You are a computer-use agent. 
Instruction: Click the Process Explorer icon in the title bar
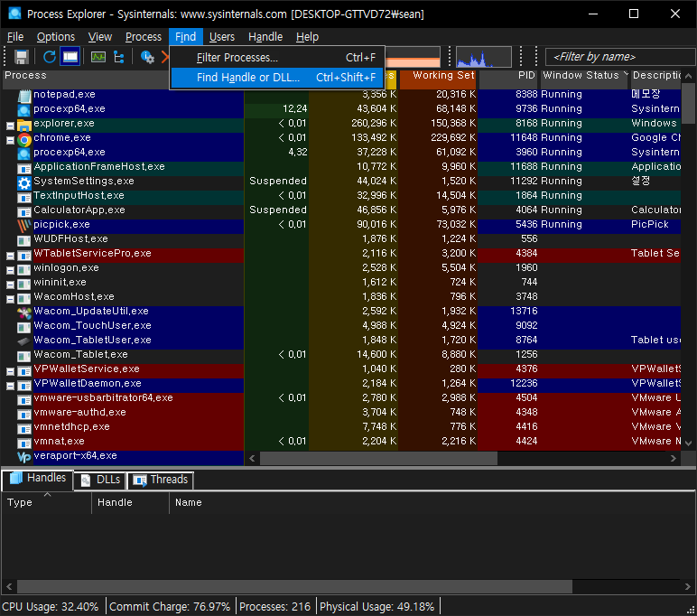(14, 14)
